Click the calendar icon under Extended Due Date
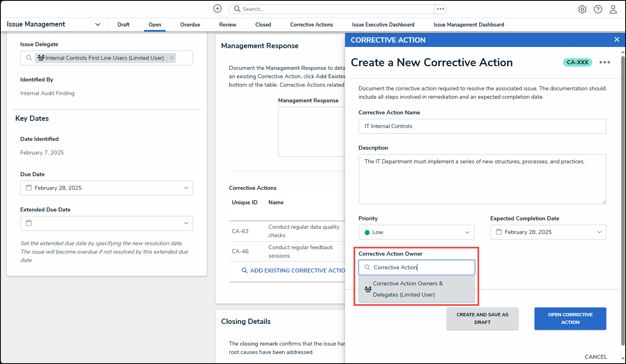 click(x=28, y=223)
